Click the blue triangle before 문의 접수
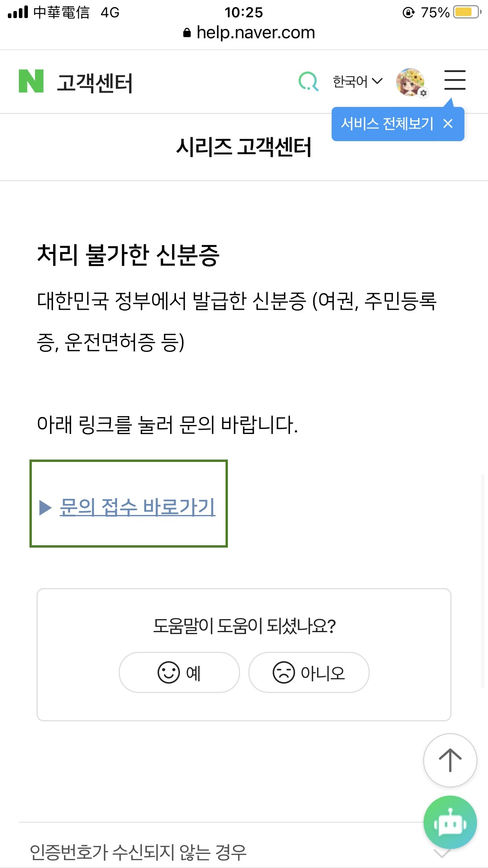The image size is (488, 868). point(46,507)
